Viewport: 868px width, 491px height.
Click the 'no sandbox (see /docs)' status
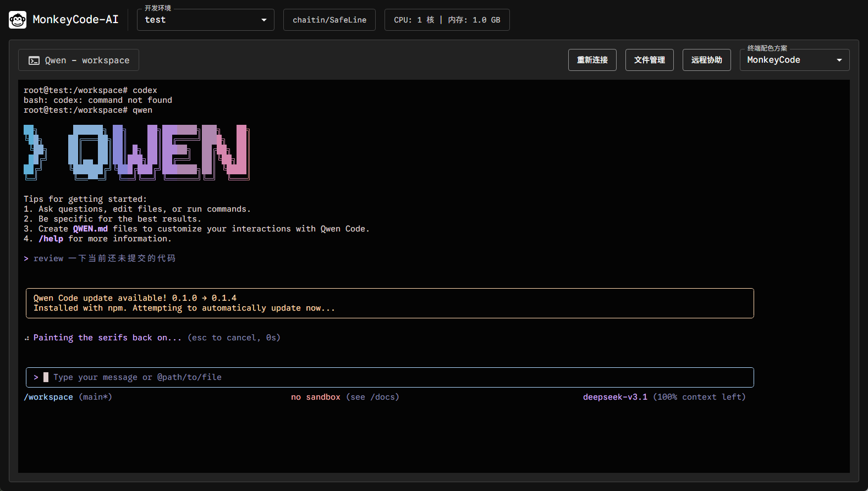345,397
